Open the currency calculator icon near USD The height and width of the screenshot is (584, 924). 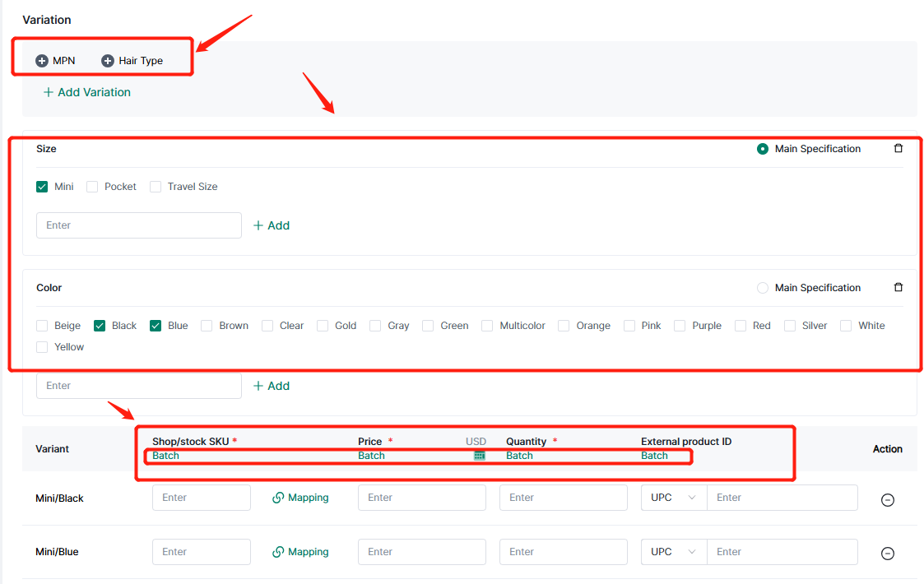click(x=479, y=456)
